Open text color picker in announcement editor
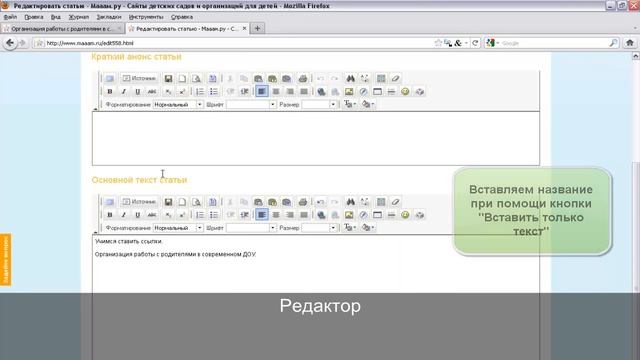640x360 pixels. pyautogui.click(x=349, y=104)
